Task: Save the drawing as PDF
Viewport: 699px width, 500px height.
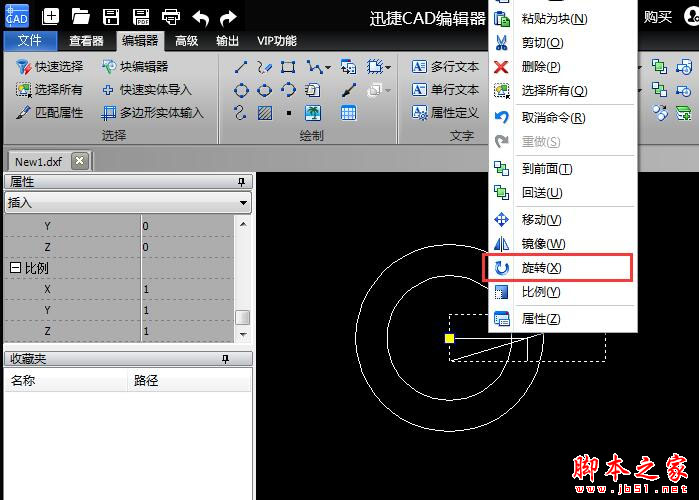Action: (x=141, y=17)
